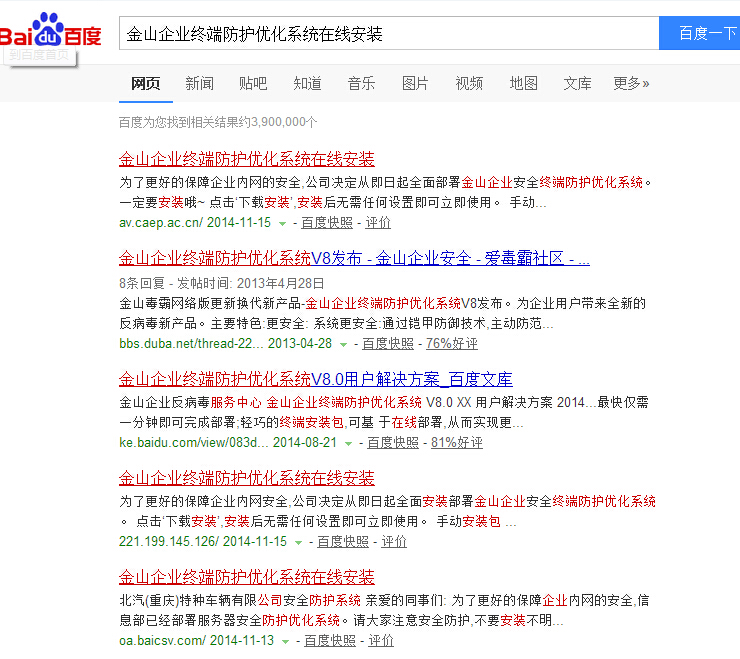This screenshot has width=740, height=659.
Task: Open 百度快照 for ke.baidu.com result
Action: (x=393, y=443)
